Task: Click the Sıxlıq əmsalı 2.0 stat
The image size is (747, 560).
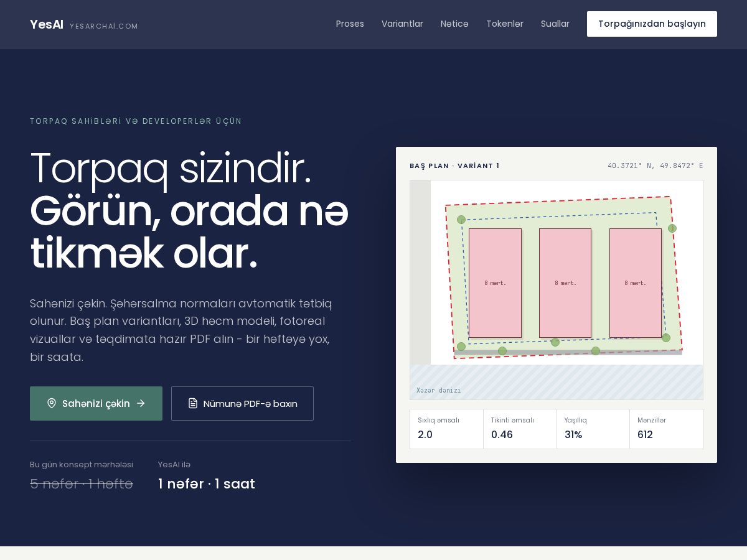Action: pyautogui.click(x=446, y=429)
